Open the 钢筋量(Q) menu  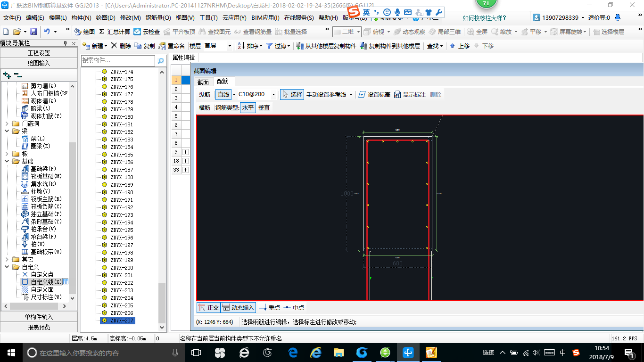[x=158, y=17]
